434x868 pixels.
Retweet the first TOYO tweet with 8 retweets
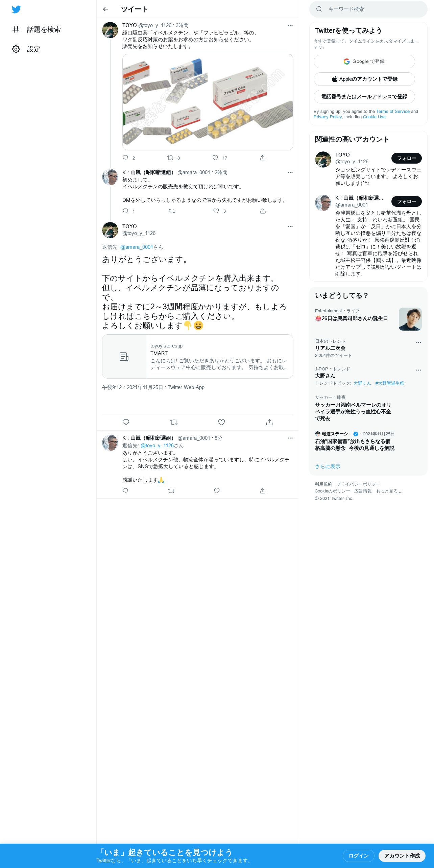pos(170,158)
